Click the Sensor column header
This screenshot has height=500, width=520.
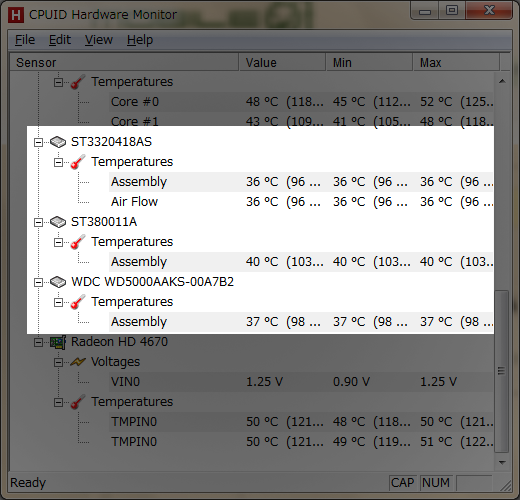click(x=124, y=63)
